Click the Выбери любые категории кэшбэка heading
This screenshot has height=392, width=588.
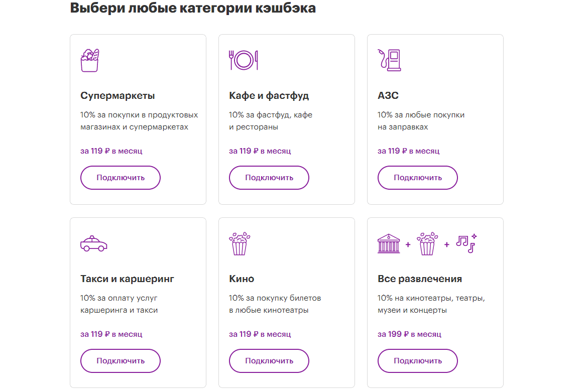pos(193,9)
